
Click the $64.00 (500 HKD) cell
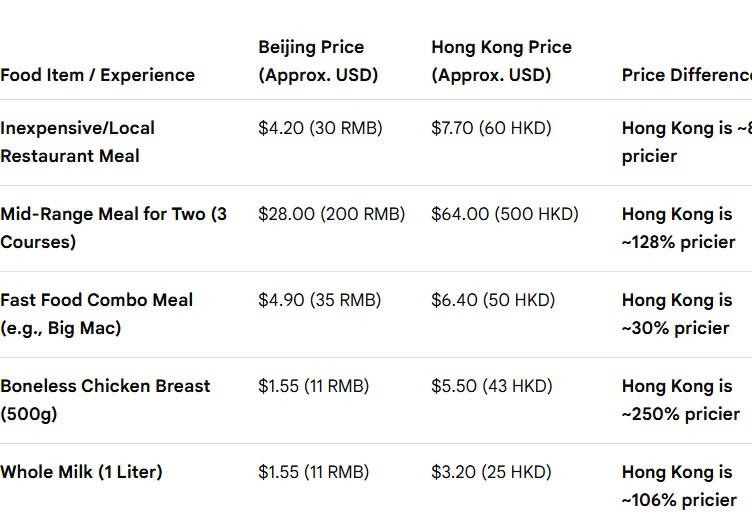pyautogui.click(x=505, y=214)
